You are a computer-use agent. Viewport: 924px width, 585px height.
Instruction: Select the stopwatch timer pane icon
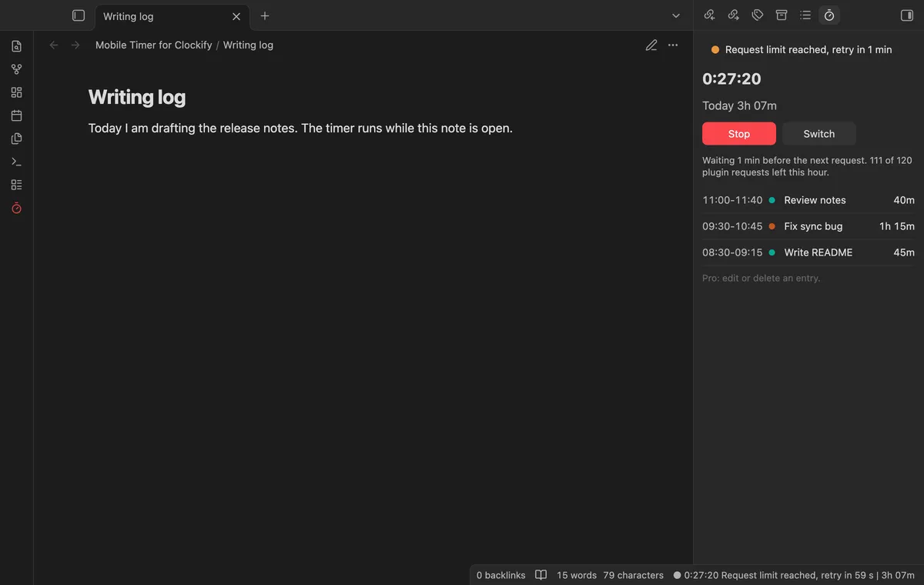[829, 15]
